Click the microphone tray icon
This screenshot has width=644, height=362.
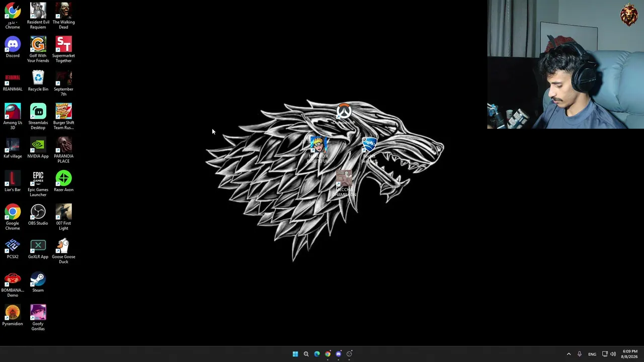point(580,354)
